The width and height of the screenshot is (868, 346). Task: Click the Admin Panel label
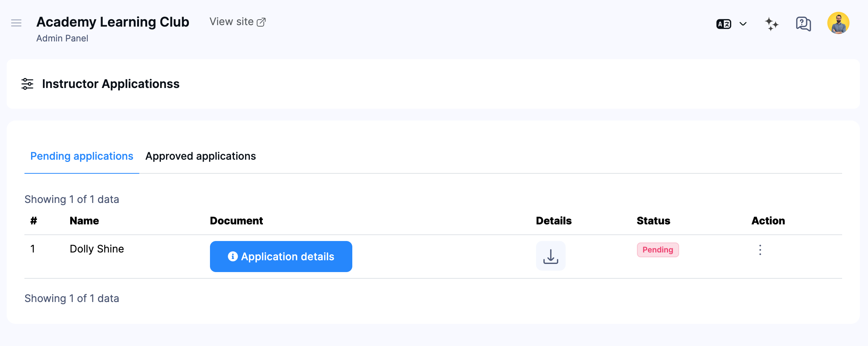[x=62, y=38]
